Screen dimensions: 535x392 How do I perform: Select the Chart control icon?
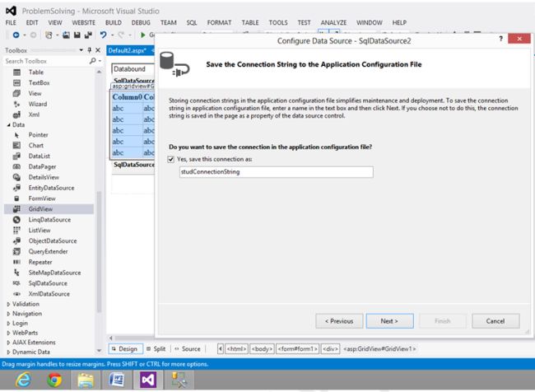(16, 146)
